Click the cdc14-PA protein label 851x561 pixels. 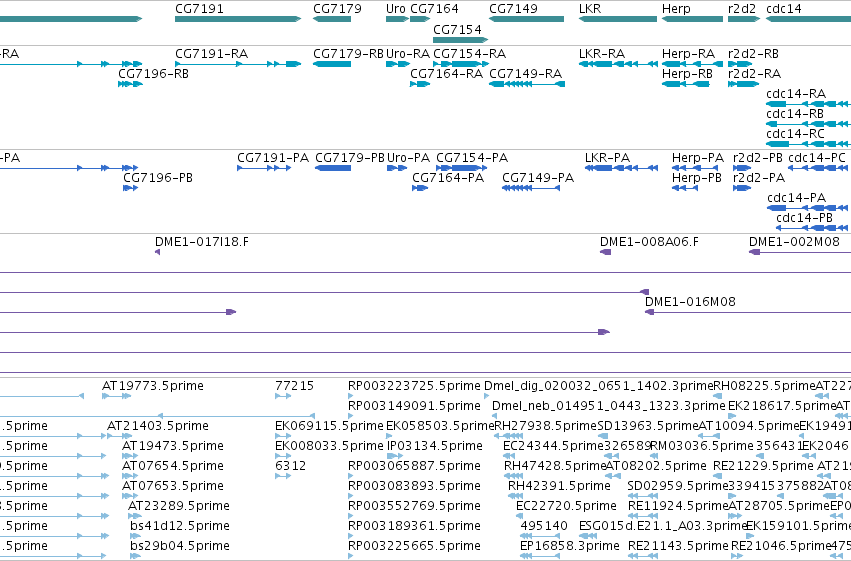797,198
